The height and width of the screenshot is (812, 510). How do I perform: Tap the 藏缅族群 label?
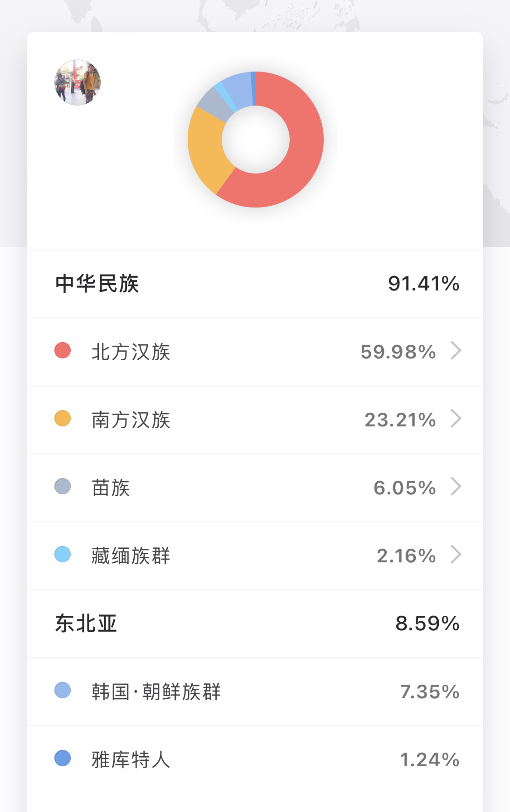[131, 556]
